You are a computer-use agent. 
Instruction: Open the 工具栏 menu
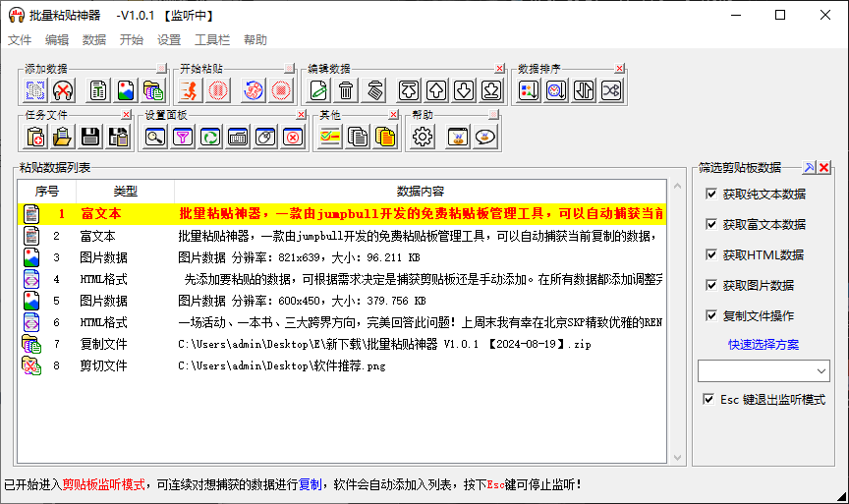point(212,40)
